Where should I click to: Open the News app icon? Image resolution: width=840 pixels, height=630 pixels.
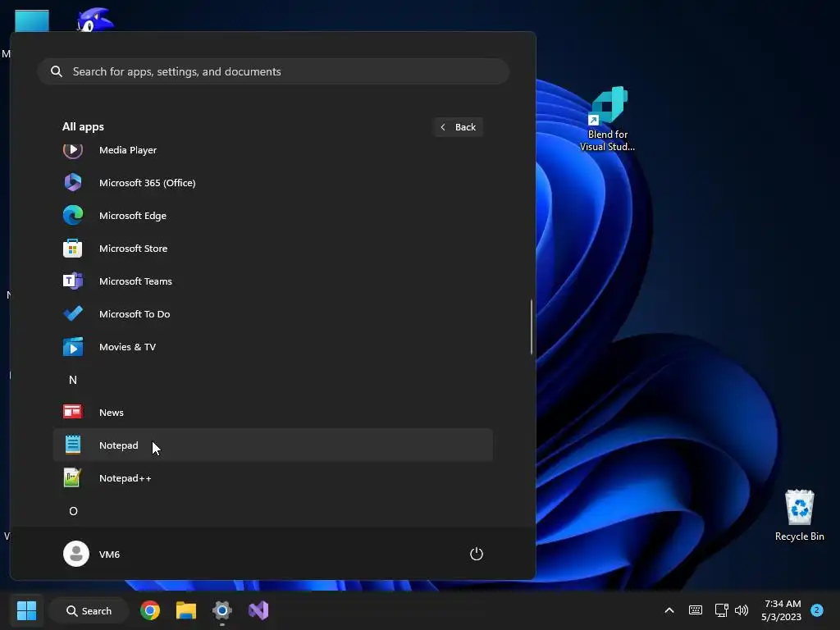click(x=73, y=412)
